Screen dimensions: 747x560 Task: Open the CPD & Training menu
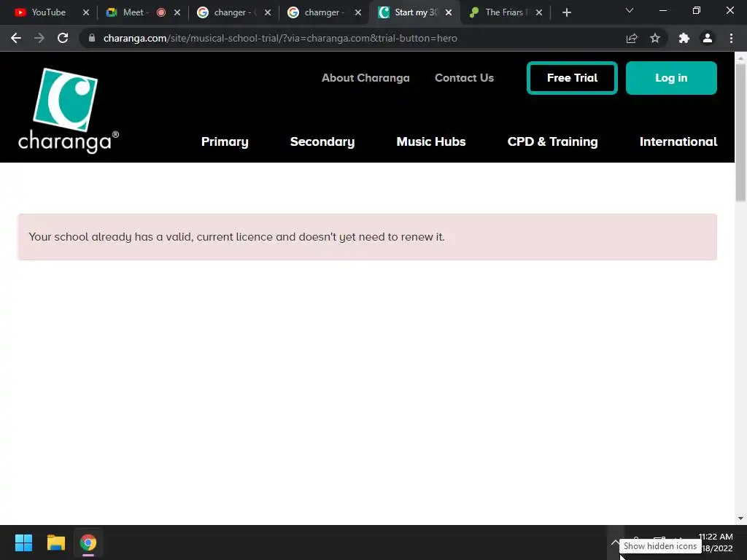(x=553, y=142)
